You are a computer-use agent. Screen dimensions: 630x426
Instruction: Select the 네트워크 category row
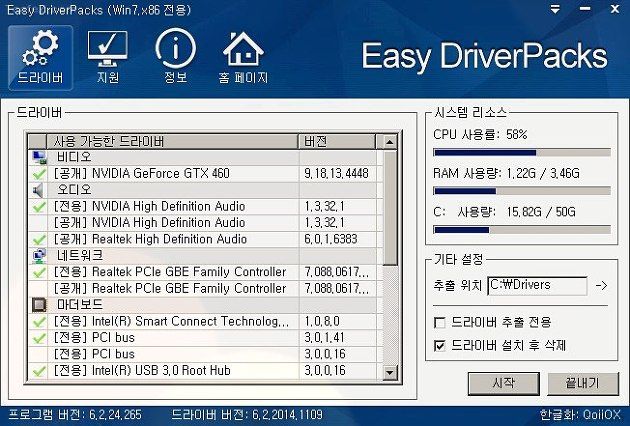click(x=204, y=256)
